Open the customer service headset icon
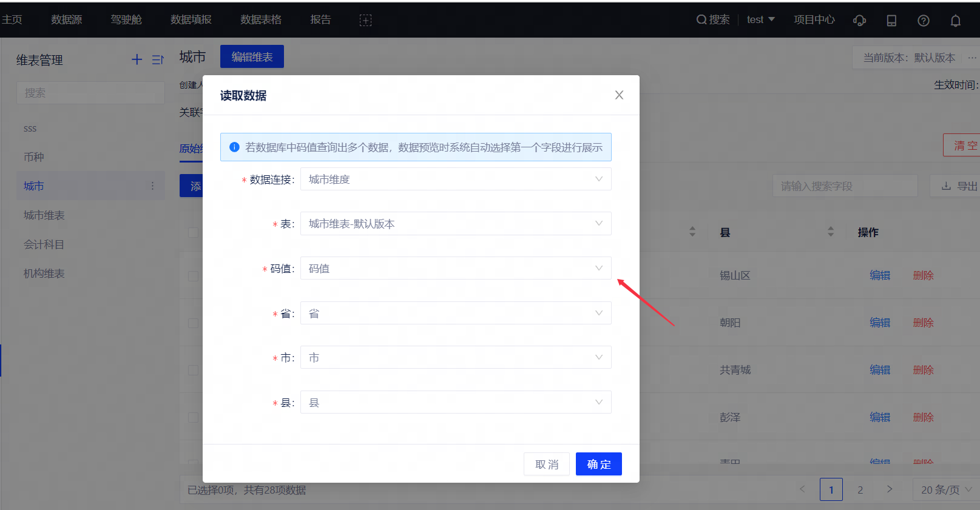980x510 pixels. pyautogui.click(x=859, y=21)
